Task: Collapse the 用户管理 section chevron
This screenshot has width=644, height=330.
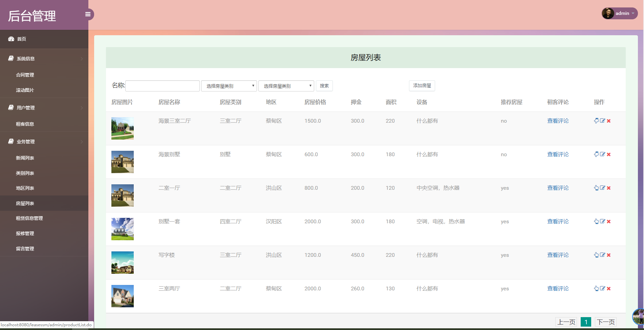Action: click(82, 108)
